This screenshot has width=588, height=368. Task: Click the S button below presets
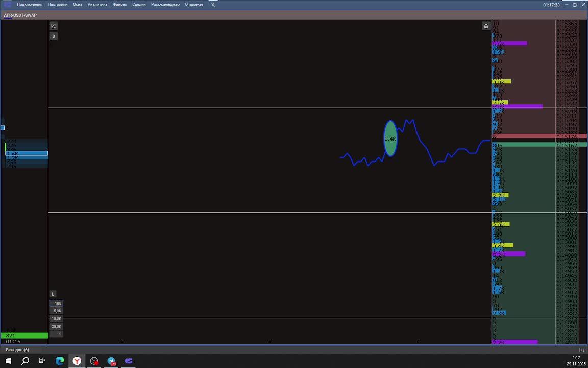56,334
